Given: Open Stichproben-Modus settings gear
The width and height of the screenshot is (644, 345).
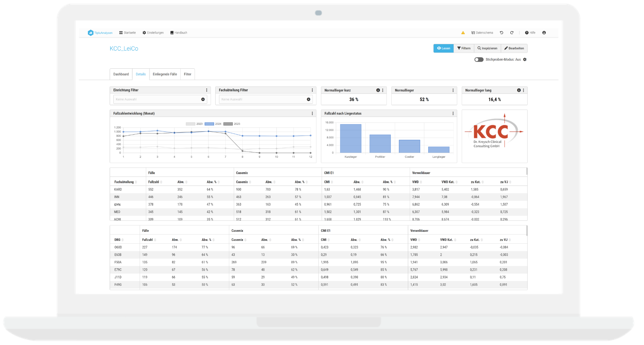Looking at the screenshot, I should click(525, 60).
